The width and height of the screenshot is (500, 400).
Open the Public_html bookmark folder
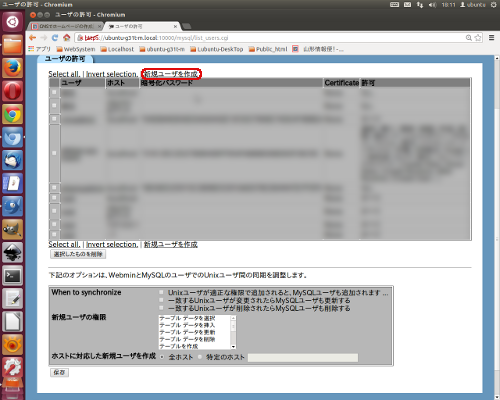(x=268, y=49)
